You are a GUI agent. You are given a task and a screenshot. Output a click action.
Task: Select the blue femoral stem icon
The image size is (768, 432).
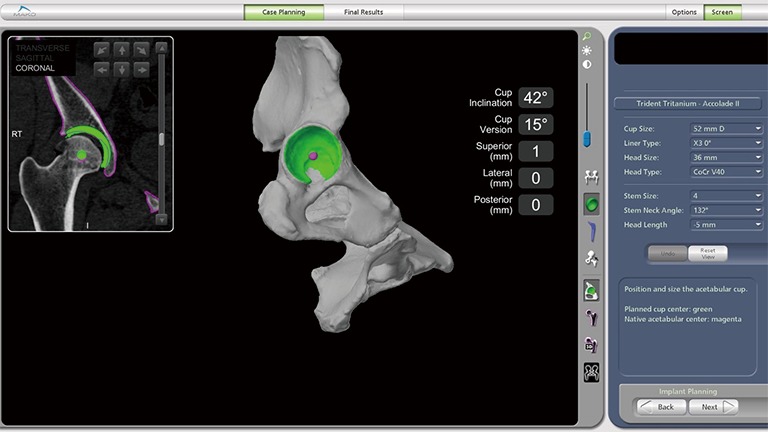click(591, 231)
